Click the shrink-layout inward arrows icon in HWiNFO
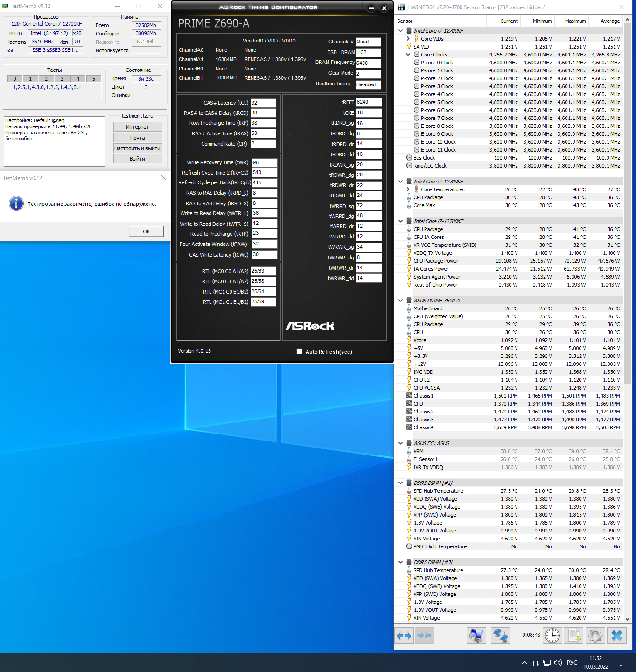The height and width of the screenshot is (672, 636). (x=424, y=636)
